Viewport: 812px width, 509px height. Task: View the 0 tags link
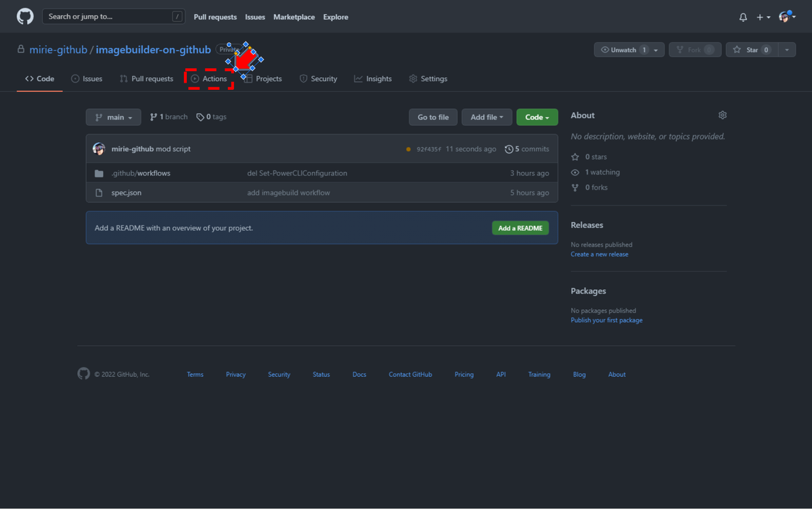point(211,117)
